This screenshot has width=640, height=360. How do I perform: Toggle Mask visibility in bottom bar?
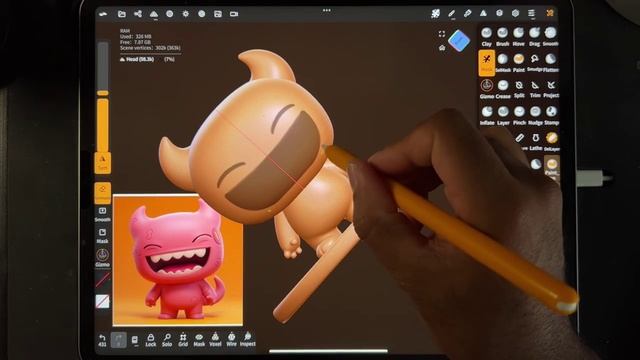click(x=199, y=340)
